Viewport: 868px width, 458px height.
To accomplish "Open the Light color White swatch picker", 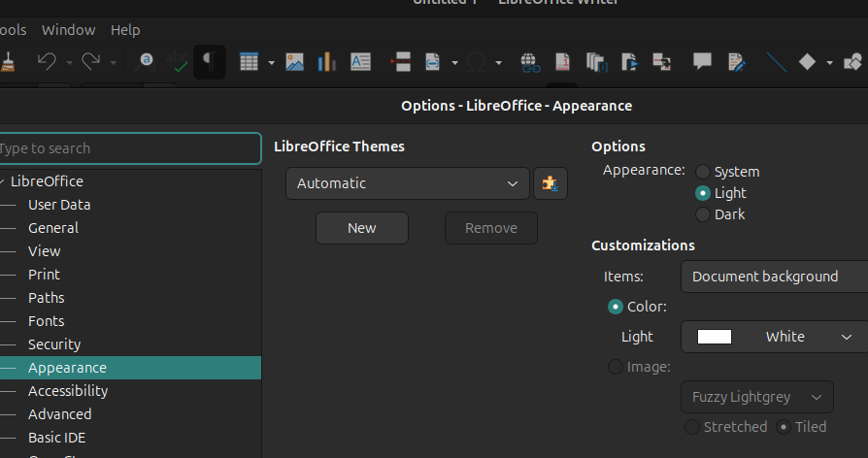I will point(774,337).
